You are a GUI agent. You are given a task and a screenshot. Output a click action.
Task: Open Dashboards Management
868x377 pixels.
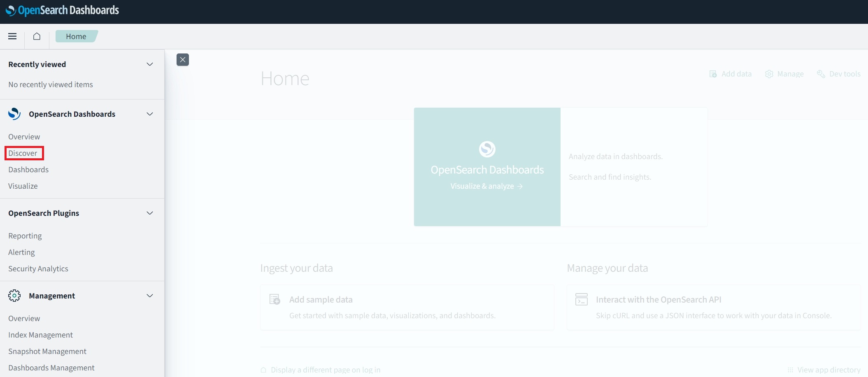(51, 368)
